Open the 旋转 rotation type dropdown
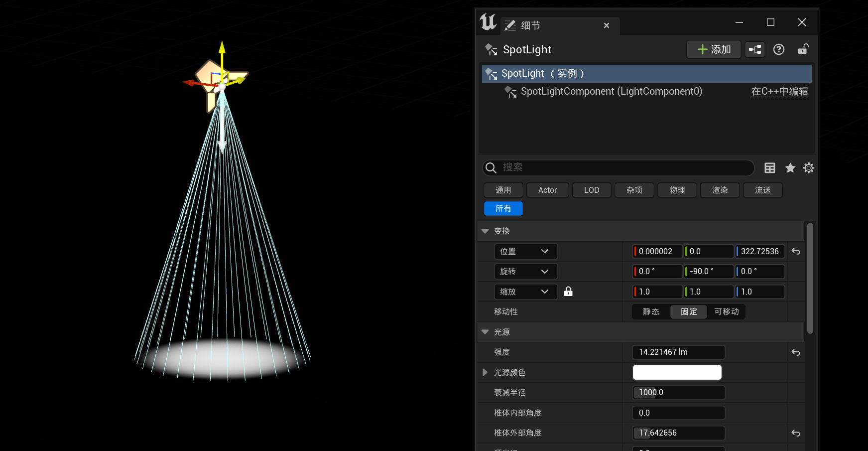 click(x=525, y=272)
